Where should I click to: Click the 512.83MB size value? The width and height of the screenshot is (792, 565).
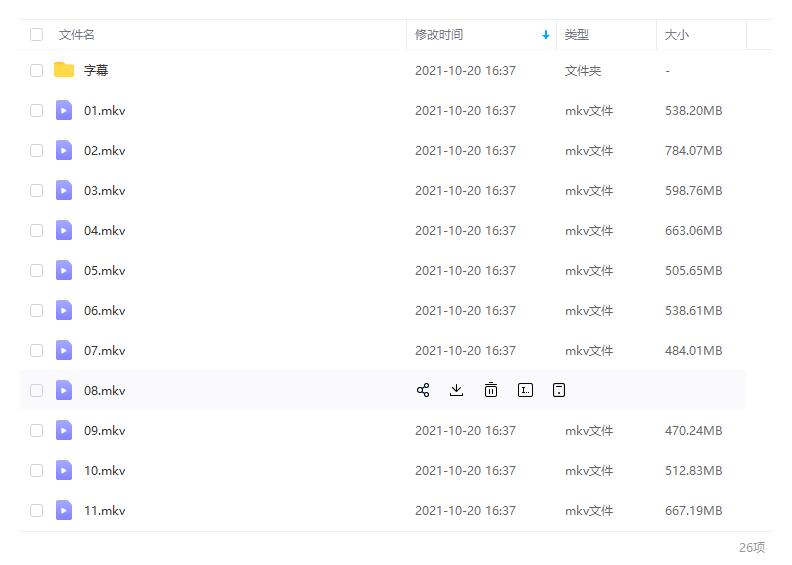point(694,470)
